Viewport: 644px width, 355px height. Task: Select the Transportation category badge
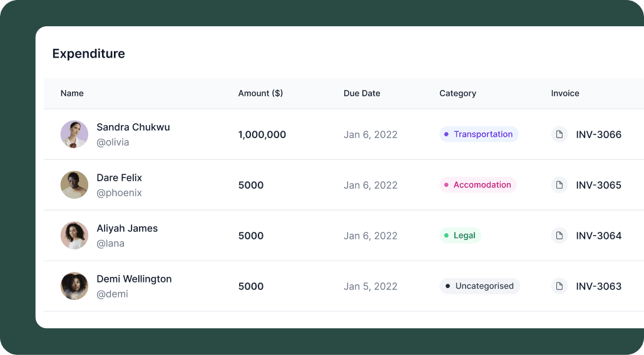tap(479, 134)
